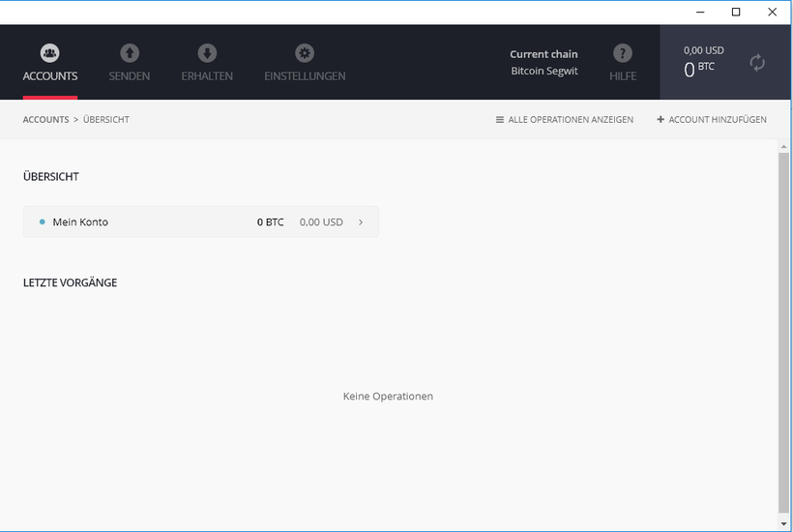Close the wallet window
The image size is (793, 532).
click(x=773, y=13)
